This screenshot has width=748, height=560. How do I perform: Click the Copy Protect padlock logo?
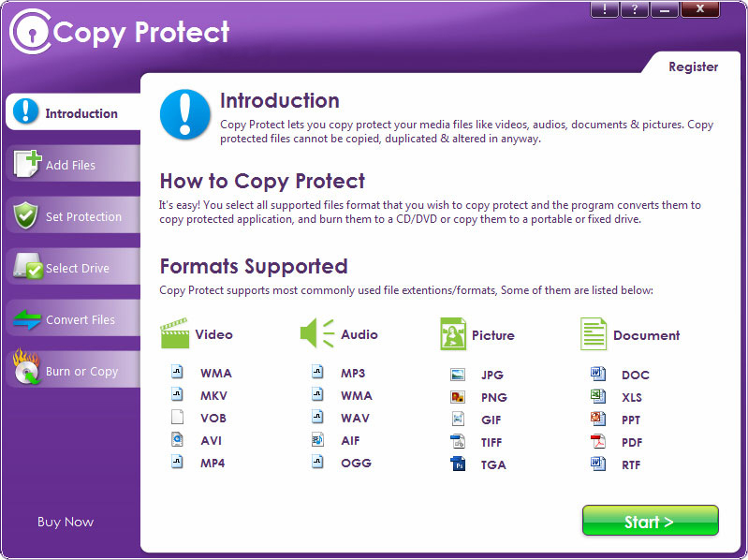31,32
